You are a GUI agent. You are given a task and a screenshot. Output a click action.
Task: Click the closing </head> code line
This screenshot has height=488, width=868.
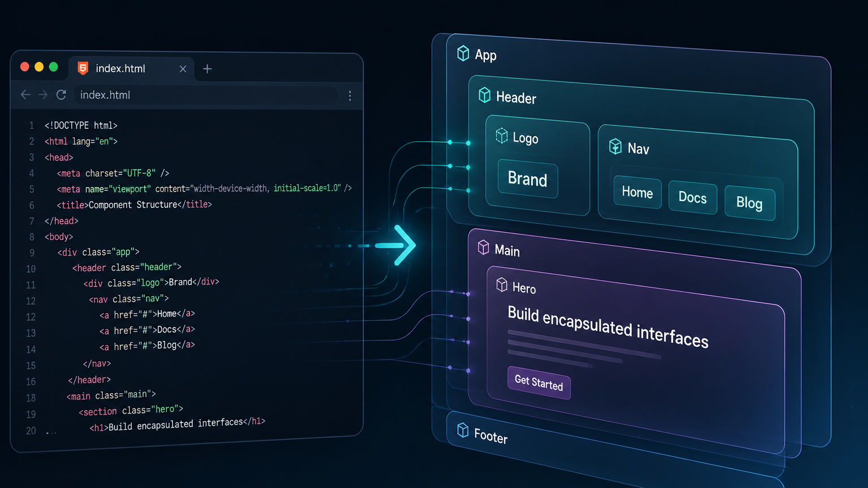(62, 221)
